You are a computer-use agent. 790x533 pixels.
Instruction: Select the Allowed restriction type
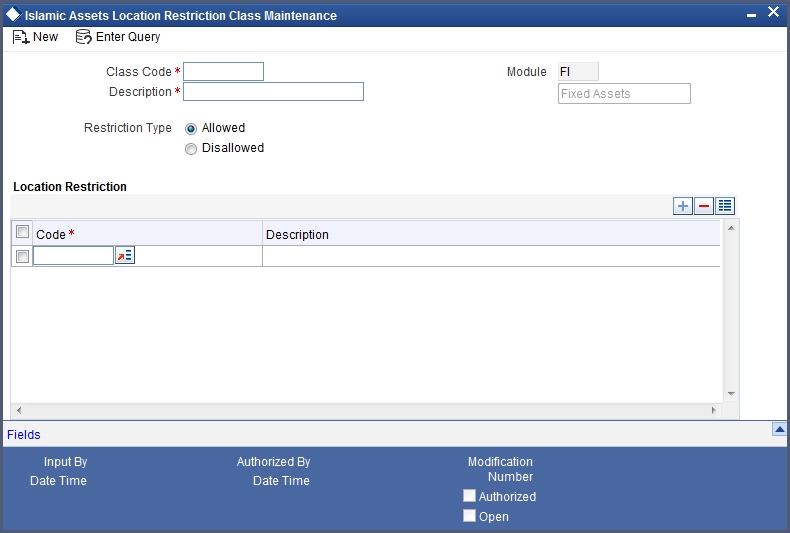(x=191, y=129)
